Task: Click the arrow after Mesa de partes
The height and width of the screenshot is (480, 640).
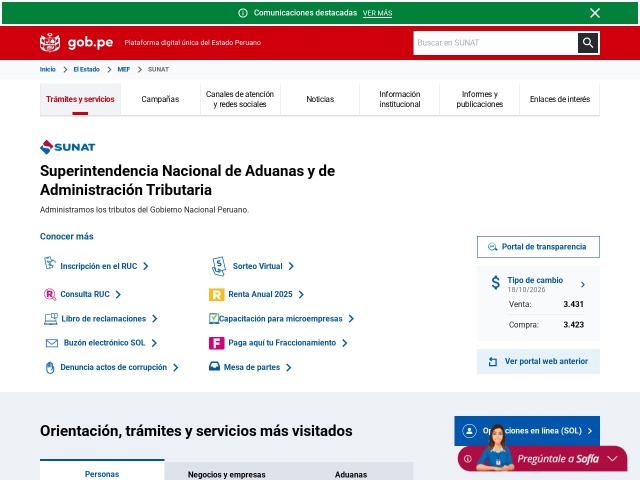Action: pos(289,367)
